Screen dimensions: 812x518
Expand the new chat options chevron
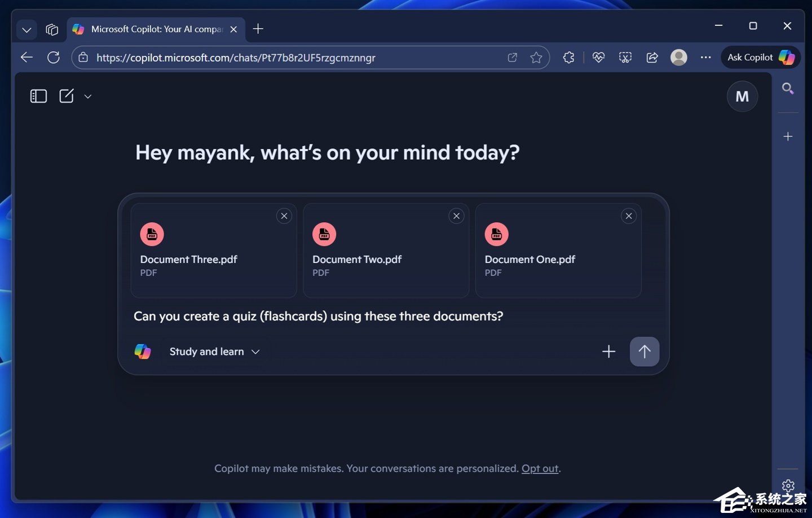click(88, 96)
